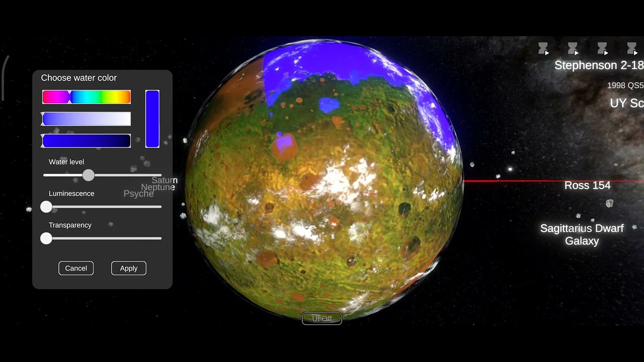644x362 pixels.
Task: Click the first hourglass time-speed icon
Action: point(543,49)
